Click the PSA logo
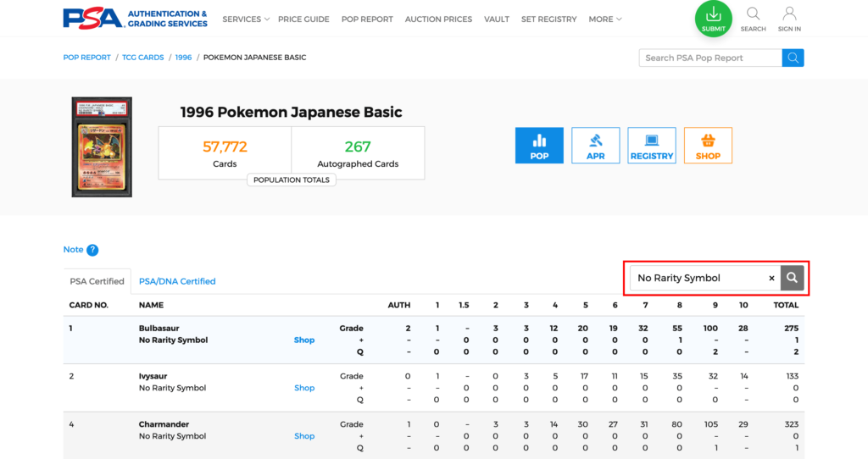The height and width of the screenshot is (459, 868). coord(135,19)
